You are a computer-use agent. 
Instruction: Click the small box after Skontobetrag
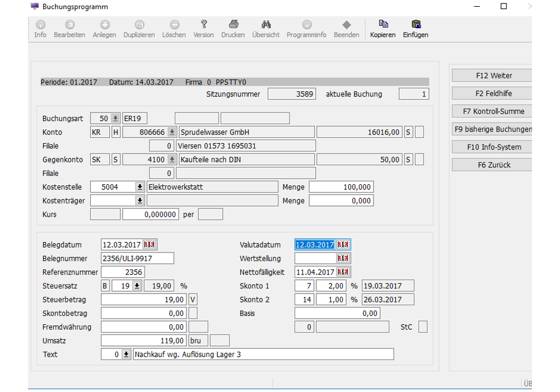(x=193, y=314)
